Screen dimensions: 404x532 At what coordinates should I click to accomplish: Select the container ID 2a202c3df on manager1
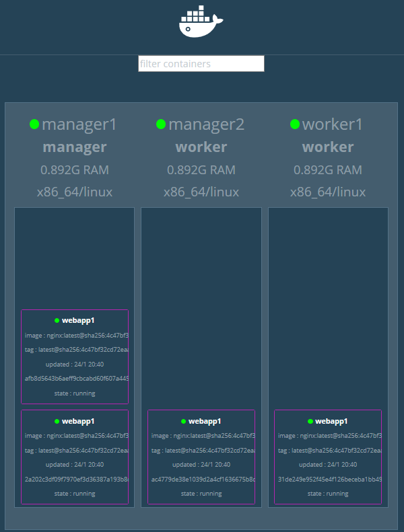(75, 479)
